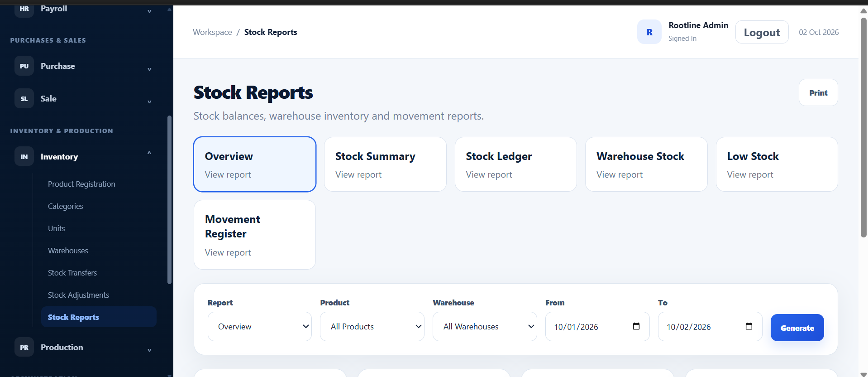Collapse the Inventory menu chevron
Viewport: 868px width, 377px height.
[x=149, y=153]
